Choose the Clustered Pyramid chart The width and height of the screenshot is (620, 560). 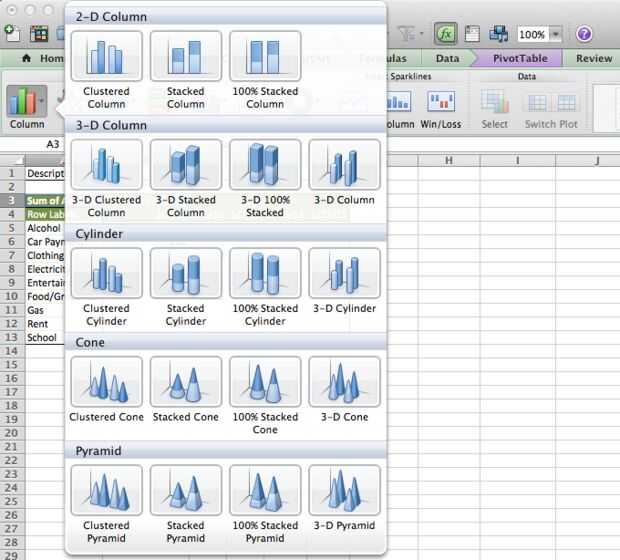tap(106, 490)
